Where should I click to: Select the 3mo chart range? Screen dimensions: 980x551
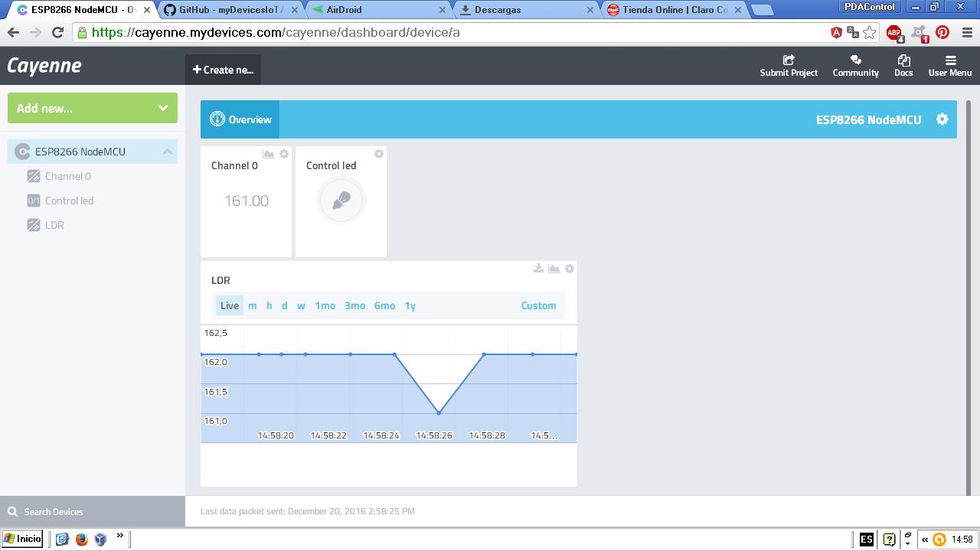[x=354, y=305]
